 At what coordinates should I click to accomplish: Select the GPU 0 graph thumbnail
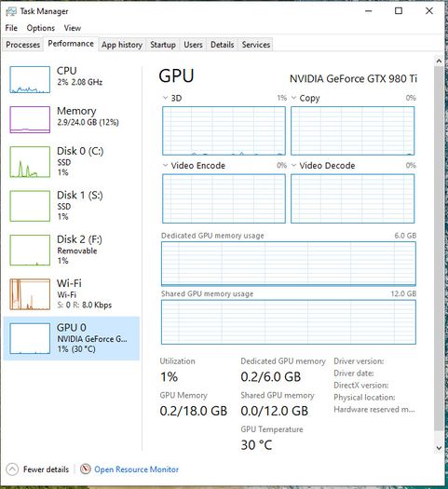pos(30,338)
